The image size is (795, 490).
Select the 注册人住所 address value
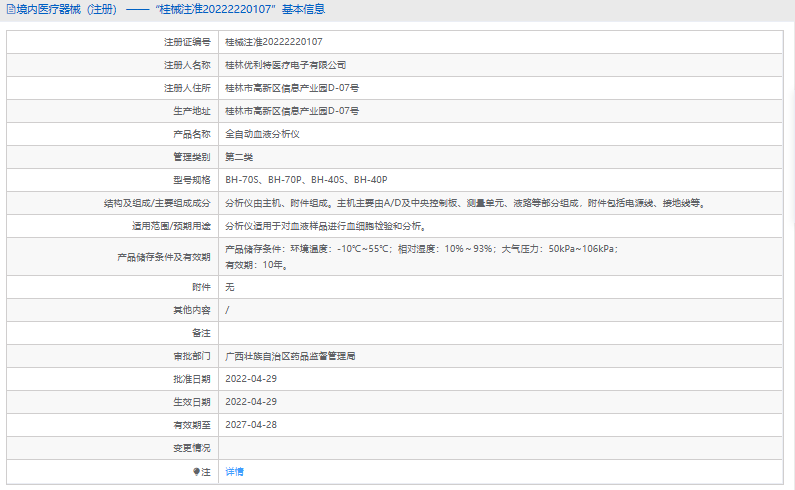click(292, 88)
